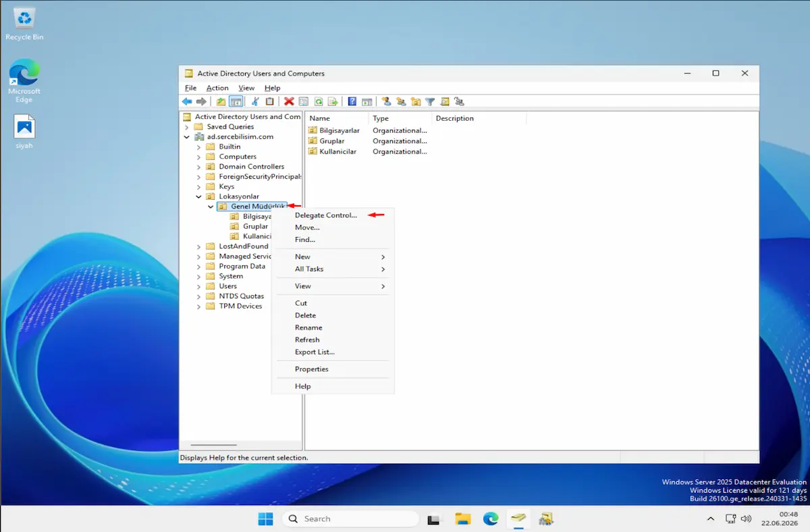810x532 pixels.
Task: Click the Find Objects toolbar icon
Action: 445,101
